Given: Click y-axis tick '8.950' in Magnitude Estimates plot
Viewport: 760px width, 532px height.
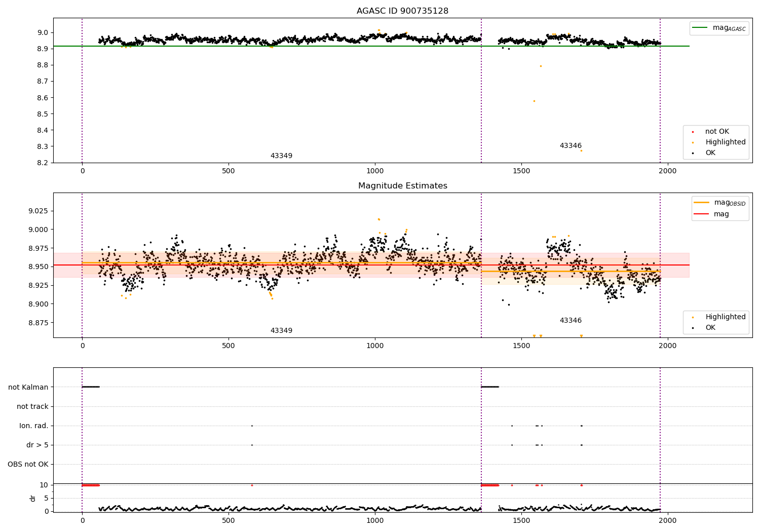Looking at the screenshot, I should (39, 267).
